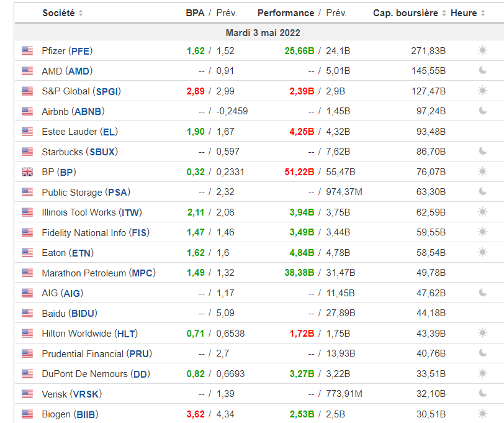Click the BPA column header
Image resolution: width=504 pixels, height=423 pixels.
[x=195, y=13]
